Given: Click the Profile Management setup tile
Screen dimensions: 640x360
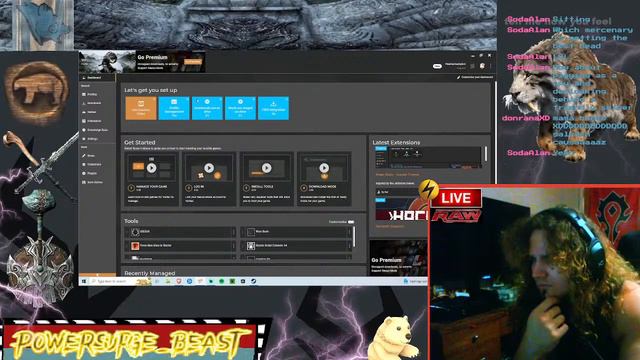Looking at the screenshot, I should 174,108.
